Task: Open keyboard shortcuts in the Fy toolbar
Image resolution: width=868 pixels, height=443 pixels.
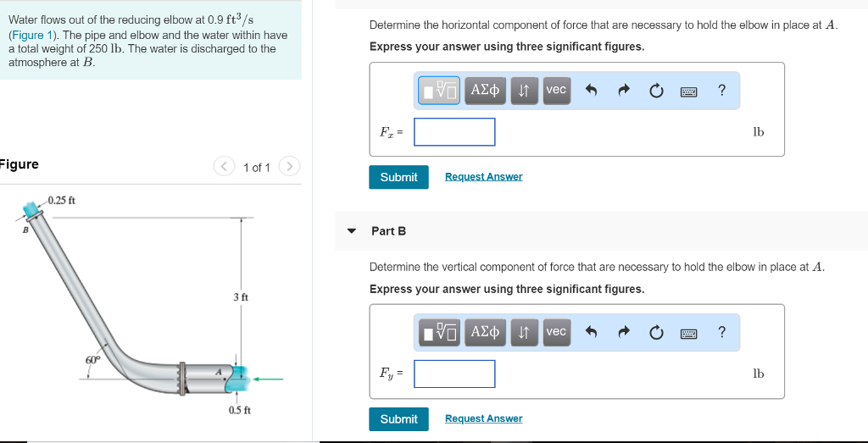Action: pos(689,332)
